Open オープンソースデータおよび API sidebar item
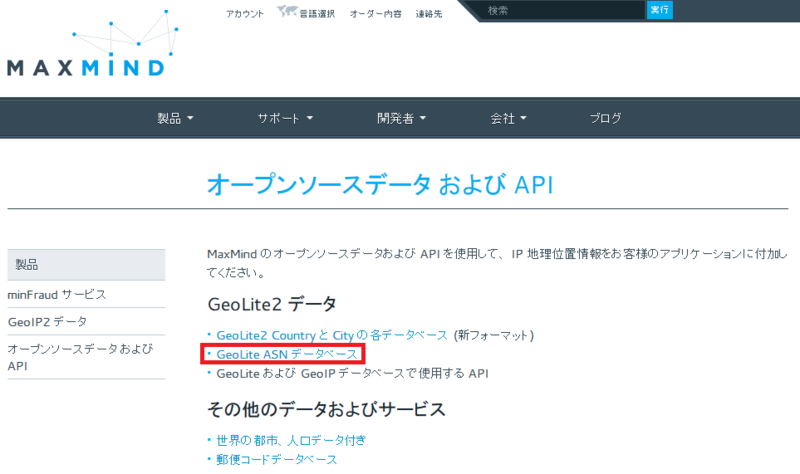Screen dimensions: 800x474 tap(80, 357)
